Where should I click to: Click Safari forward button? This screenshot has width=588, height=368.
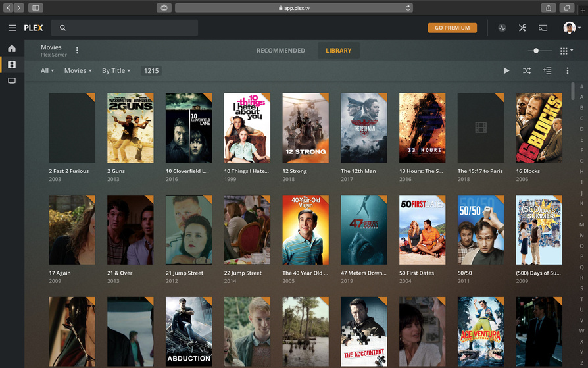(19, 7)
